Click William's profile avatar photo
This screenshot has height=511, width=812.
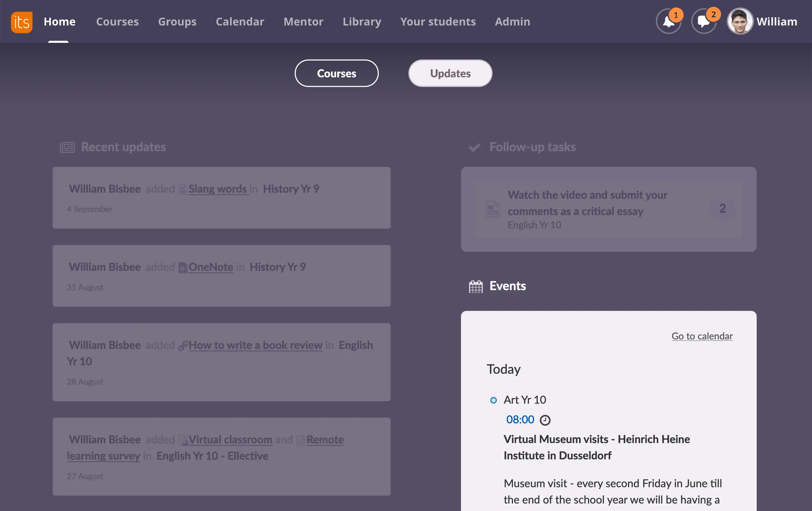(x=740, y=22)
